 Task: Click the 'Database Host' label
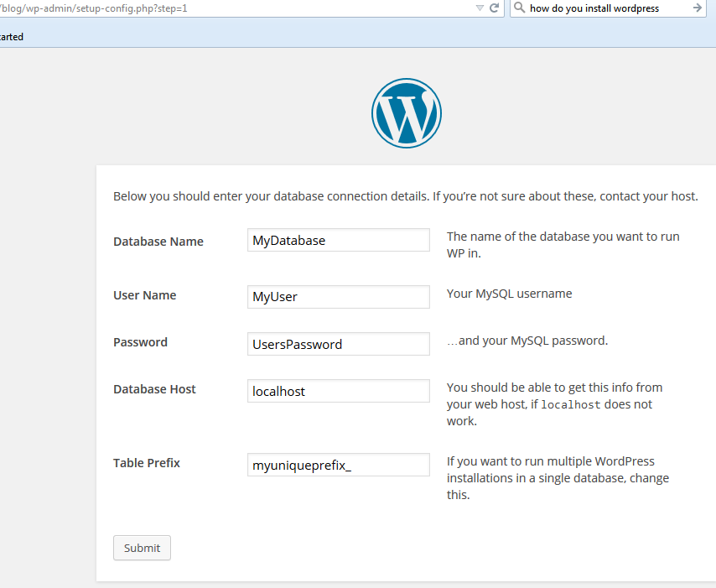click(154, 389)
